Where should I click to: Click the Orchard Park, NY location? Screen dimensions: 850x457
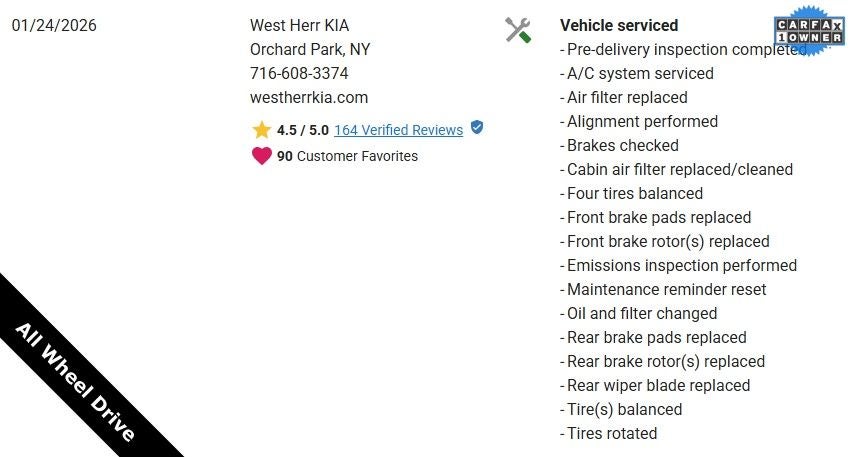(x=310, y=49)
